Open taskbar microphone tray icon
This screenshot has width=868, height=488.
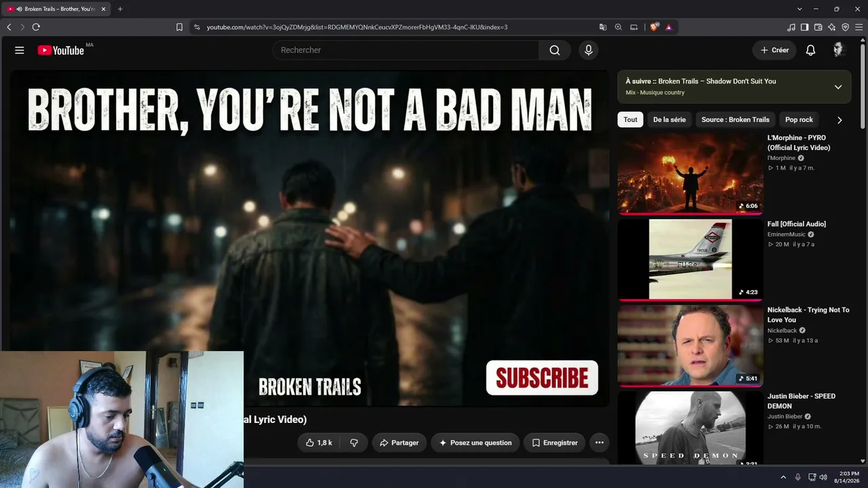(x=797, y=477)
